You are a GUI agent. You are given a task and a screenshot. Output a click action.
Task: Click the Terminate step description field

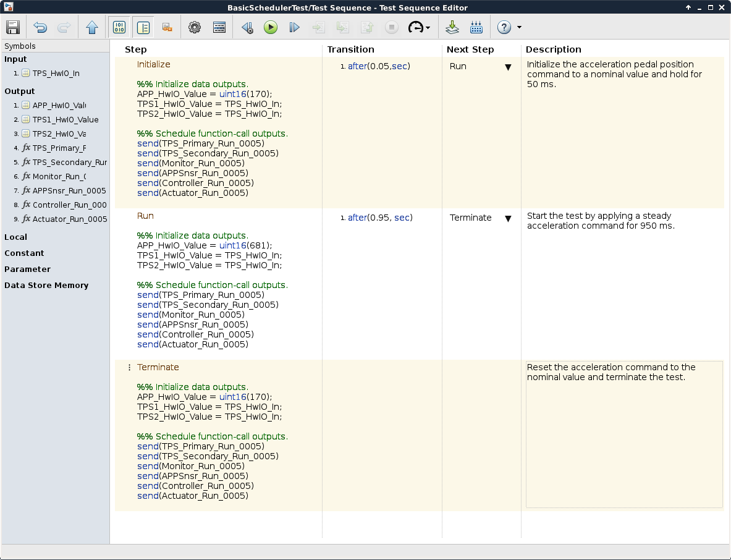tap(624, 434)
